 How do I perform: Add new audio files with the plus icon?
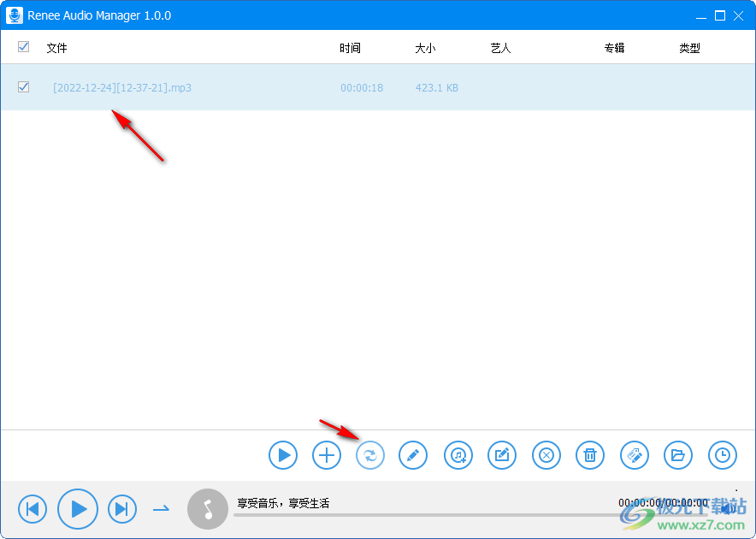[326, 455]
